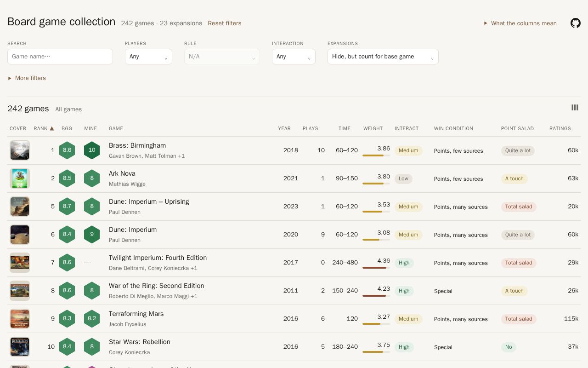Click weight bar for Twilight Imperium
The image size is (588, 368).
(376, 268)
